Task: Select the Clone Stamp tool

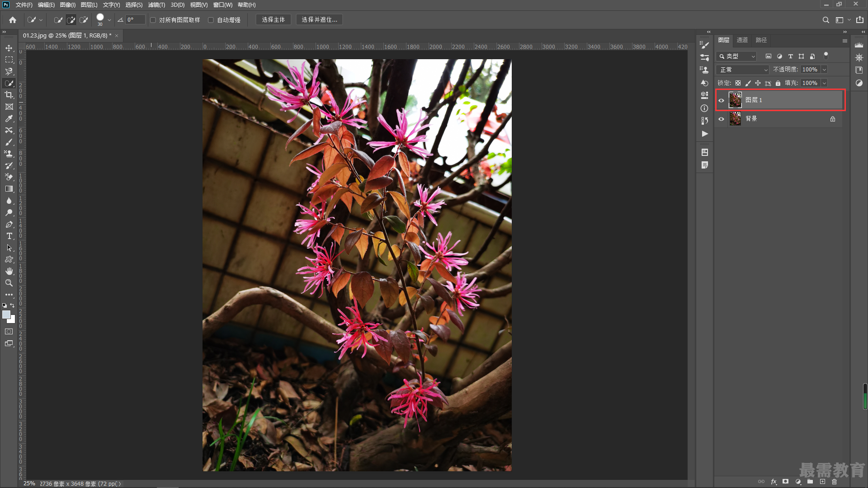Action: tap(9, 154)
